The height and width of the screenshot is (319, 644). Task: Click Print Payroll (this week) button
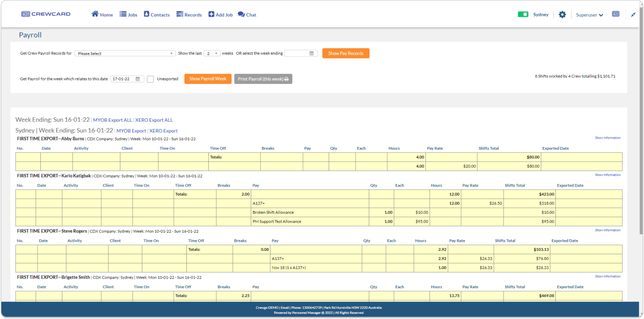263,79
